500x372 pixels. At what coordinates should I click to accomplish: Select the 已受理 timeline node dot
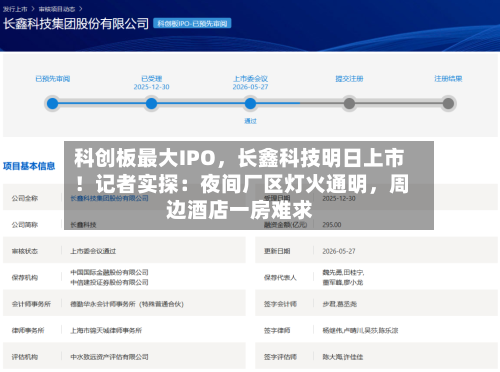click(151, 104)
